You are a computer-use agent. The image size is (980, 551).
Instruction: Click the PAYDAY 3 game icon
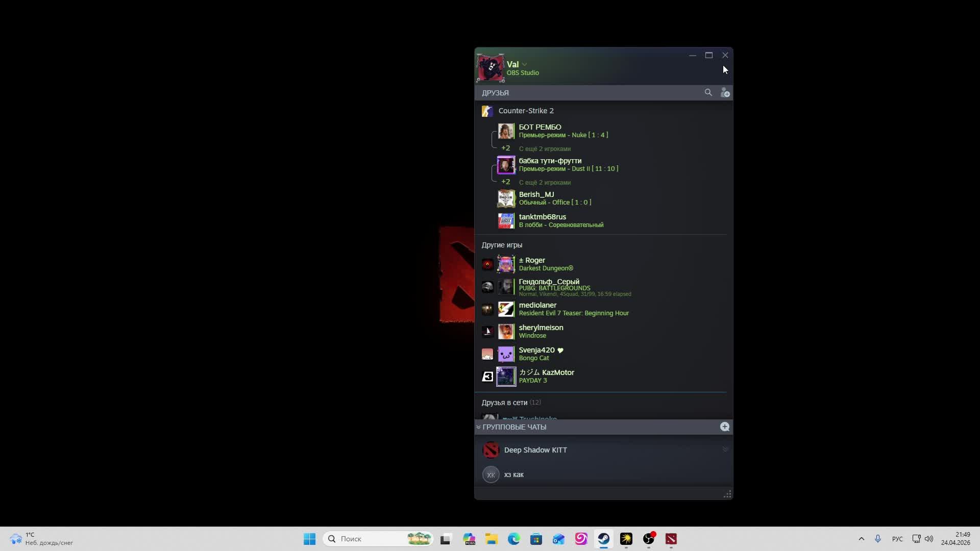(x=487, y=377)
